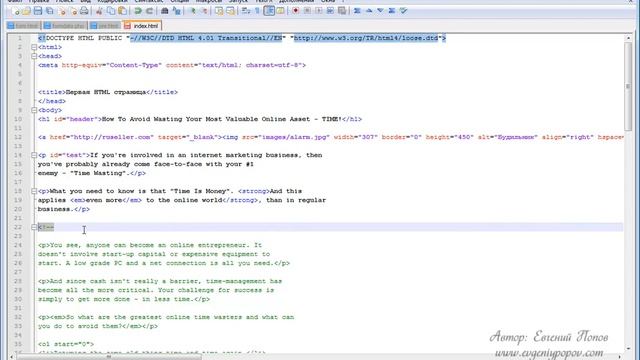Click horizontal scrollbar right arrow

click(620, 357)
